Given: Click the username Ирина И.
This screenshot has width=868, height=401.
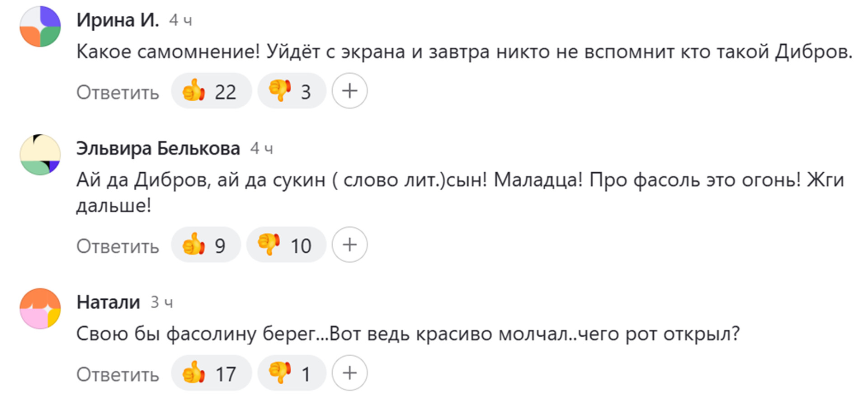Looking at the screenshot, I should pos(118,20).
